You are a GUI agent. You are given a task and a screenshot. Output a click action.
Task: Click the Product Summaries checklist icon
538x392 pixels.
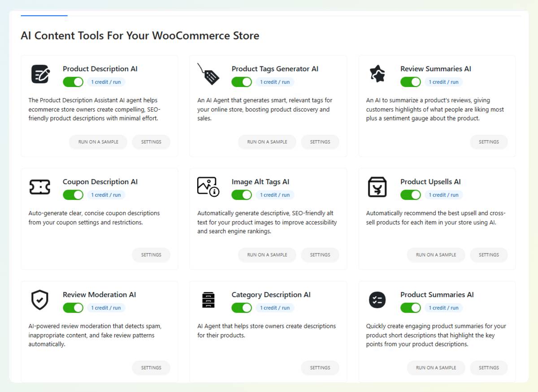click(377, 300)
